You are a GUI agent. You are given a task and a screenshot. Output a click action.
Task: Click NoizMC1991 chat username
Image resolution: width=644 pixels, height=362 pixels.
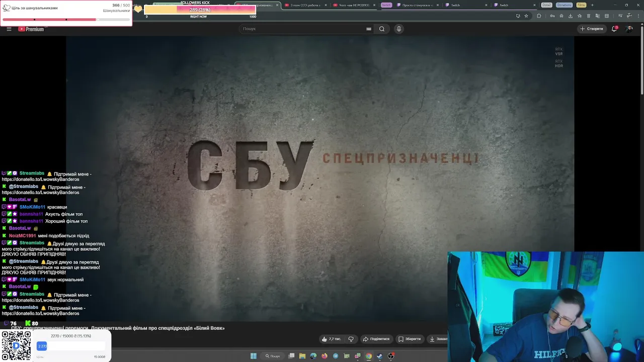(x=22, y=236)
